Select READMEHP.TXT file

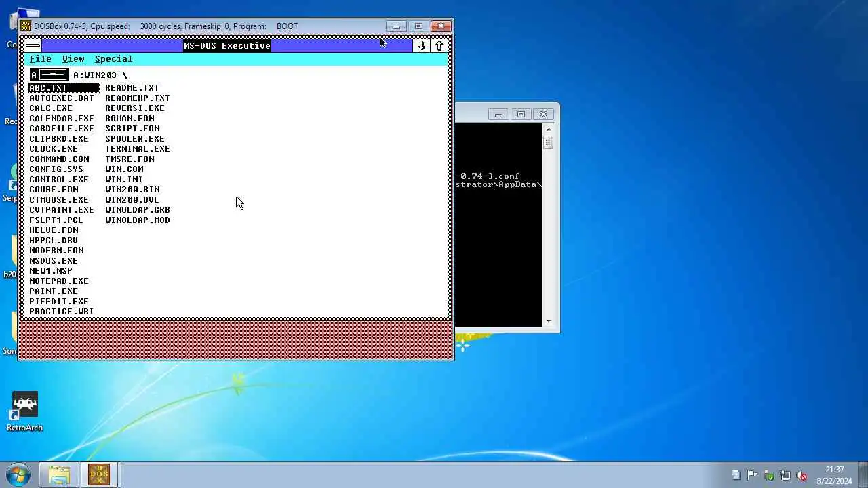138,98
